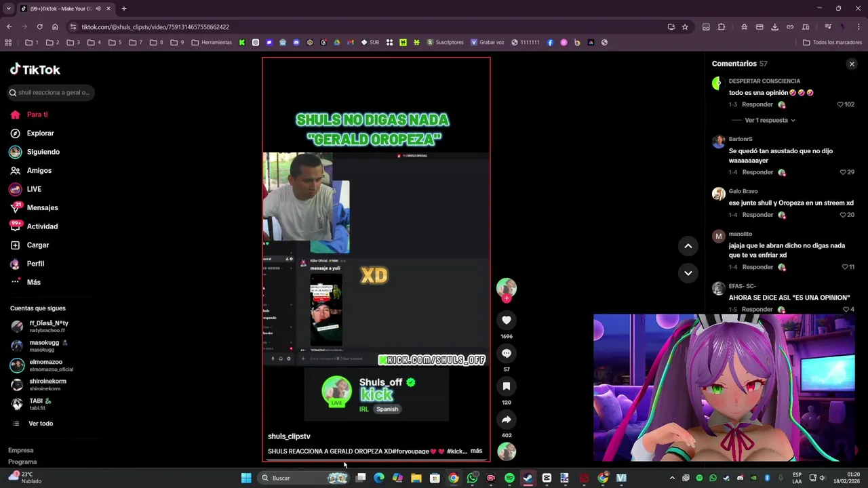The width and height of the screenshot is (868, 488).
Task: Mute the TikTok browser tab audio
Action: pos(98,9)
